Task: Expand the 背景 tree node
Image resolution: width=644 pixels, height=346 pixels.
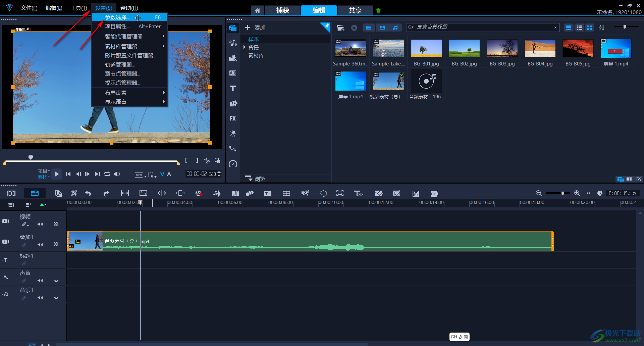Action: (x=245, y=47)
